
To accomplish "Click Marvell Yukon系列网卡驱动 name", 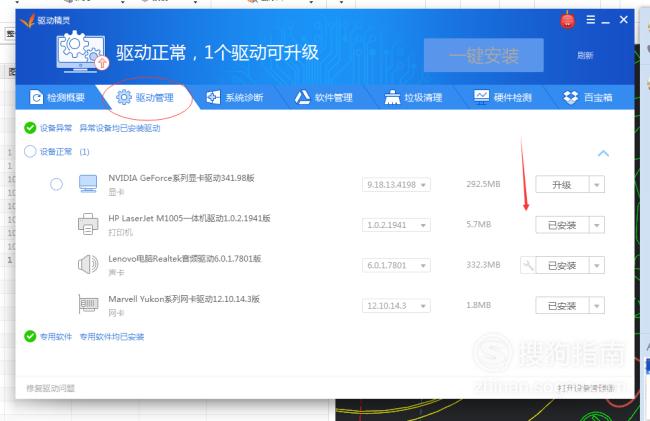I will click(x=184, y=299).
